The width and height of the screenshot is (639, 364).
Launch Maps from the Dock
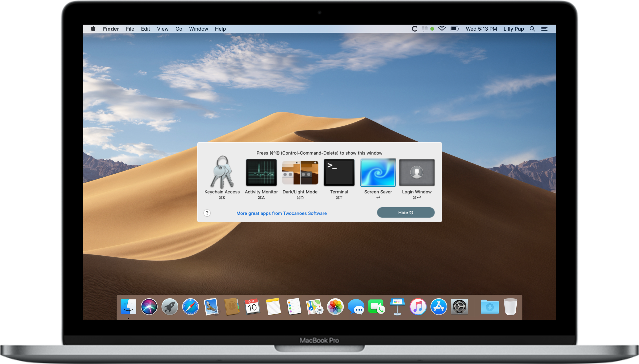(314, 307)
